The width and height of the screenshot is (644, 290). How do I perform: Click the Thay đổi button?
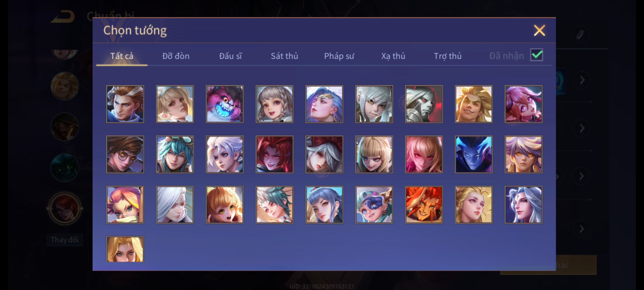click(x=65, y=240)
